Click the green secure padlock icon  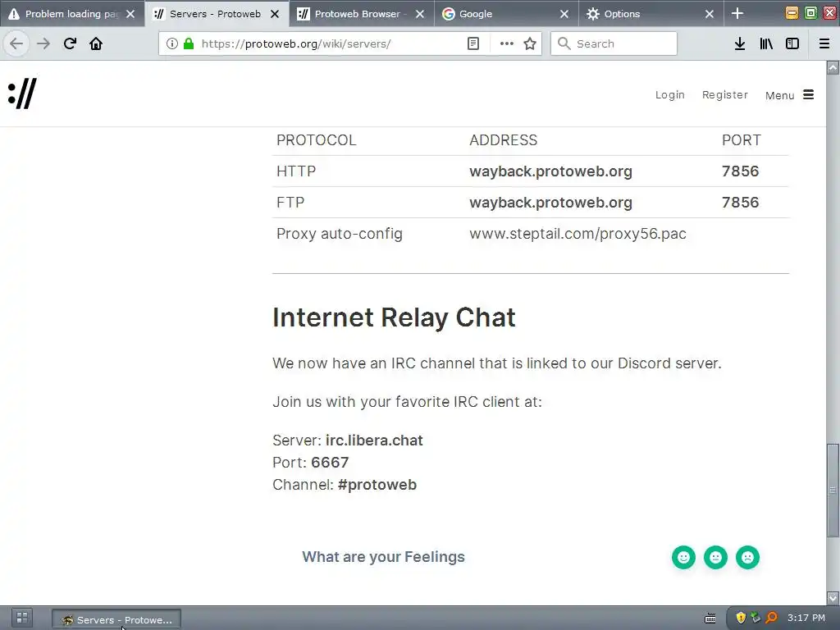(189, 43)
